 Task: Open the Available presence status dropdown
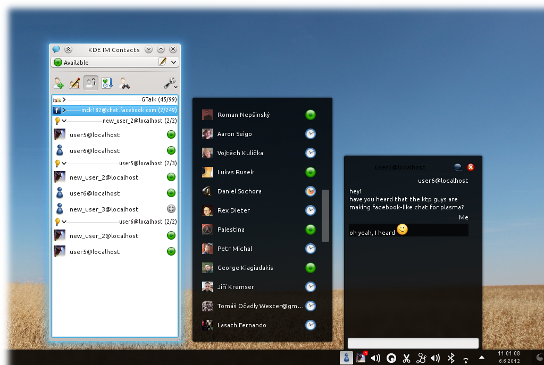click(115, 62)
